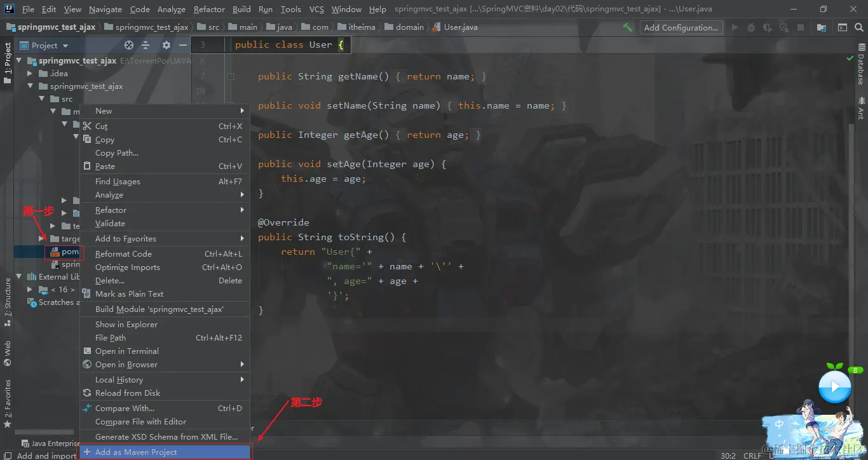Collapse the src folder arrow
Viewport: 868px width, 460px height.
click(x=42, y=99)
